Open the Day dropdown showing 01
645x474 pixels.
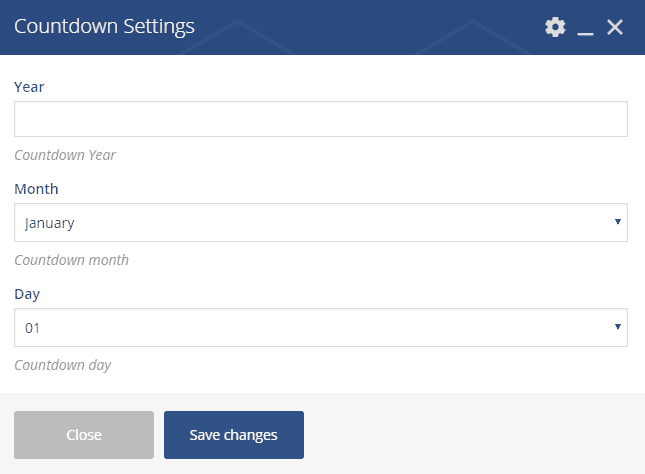(320, 327)
